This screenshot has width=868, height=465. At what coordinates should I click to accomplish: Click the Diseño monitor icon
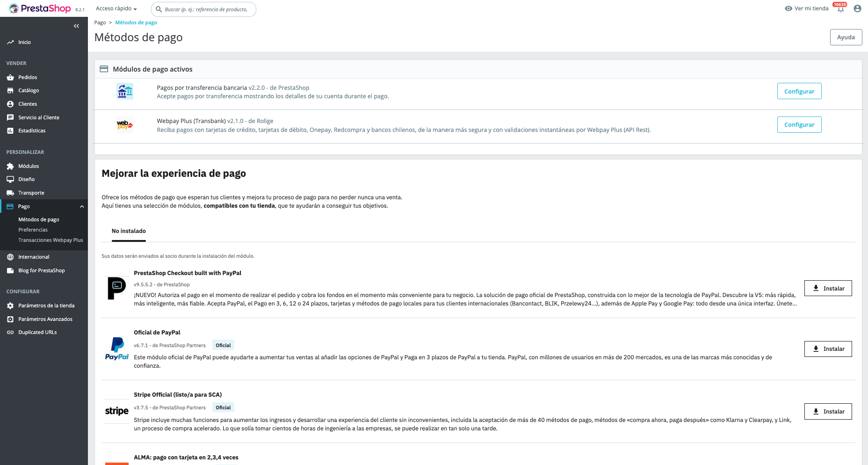pos(10,179)
